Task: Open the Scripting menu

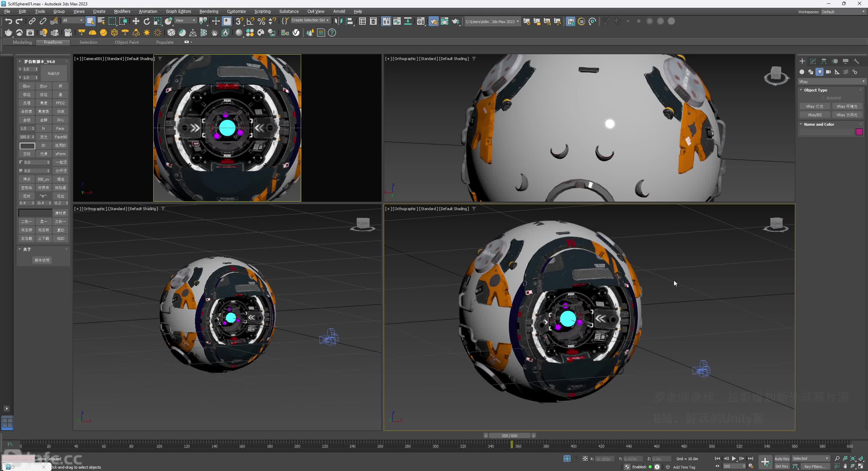Action: 262,12
